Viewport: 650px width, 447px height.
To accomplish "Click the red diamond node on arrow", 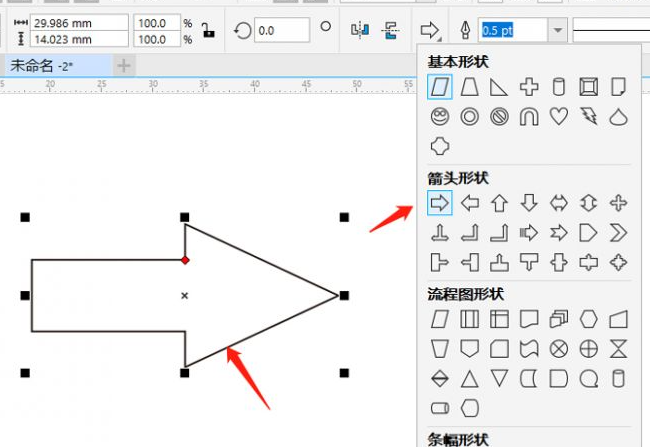I will [x=185, y=260].
